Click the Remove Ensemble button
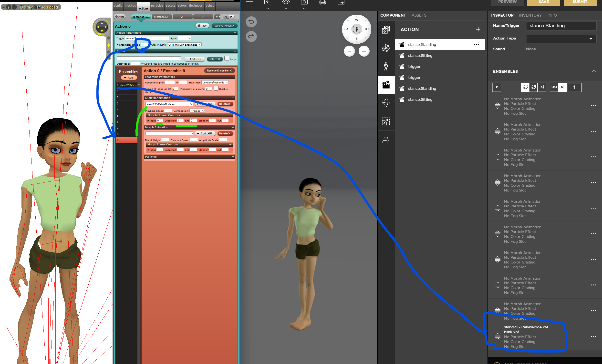The width and height of the screenshot is (602, 364). [219, 71]
